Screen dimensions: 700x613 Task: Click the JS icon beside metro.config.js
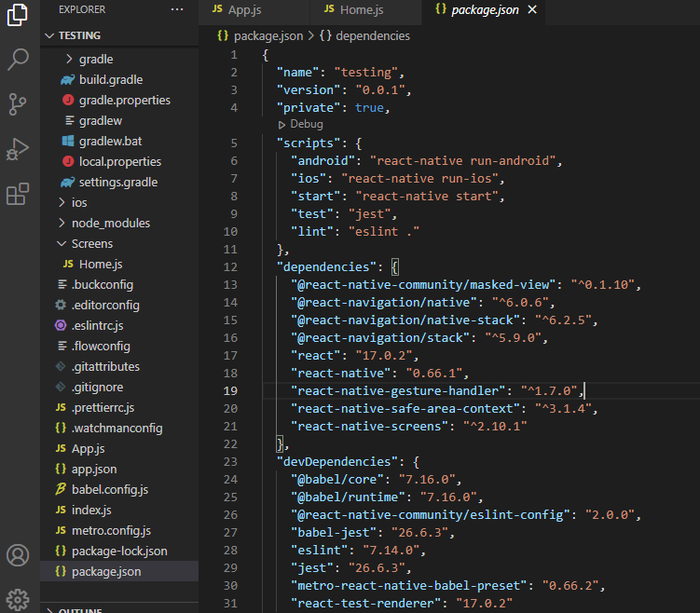tap(61, 530)
